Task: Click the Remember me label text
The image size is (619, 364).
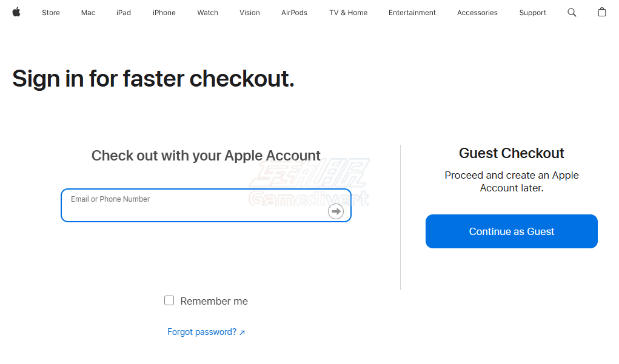Action: tap(214, 301)
